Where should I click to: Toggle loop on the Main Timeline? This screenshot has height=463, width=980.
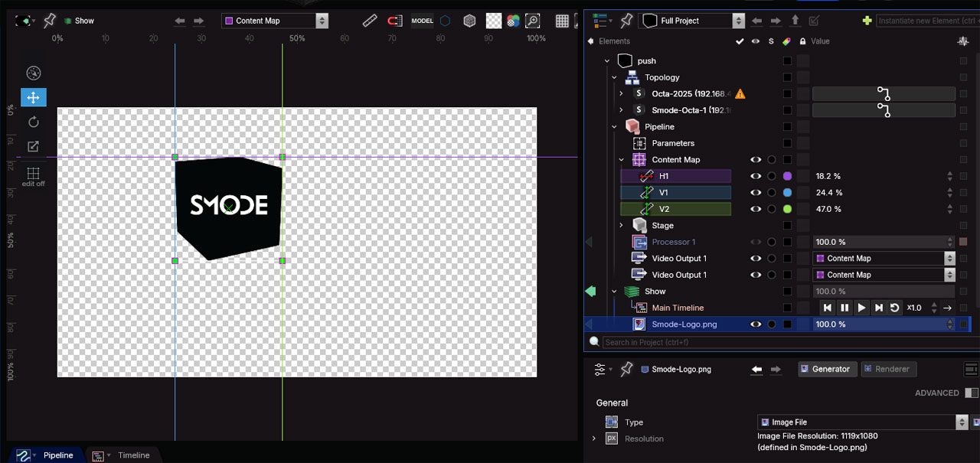[x=894, y=308]
